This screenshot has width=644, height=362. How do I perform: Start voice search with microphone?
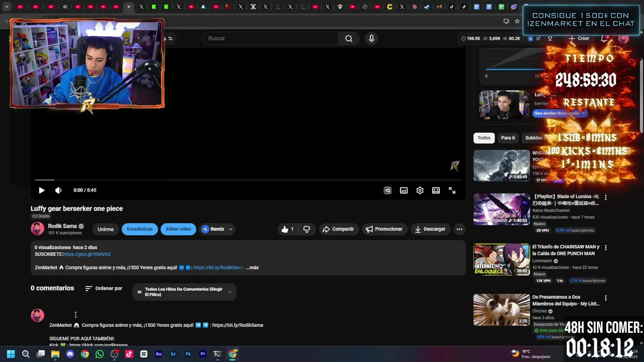pos(371,38)
